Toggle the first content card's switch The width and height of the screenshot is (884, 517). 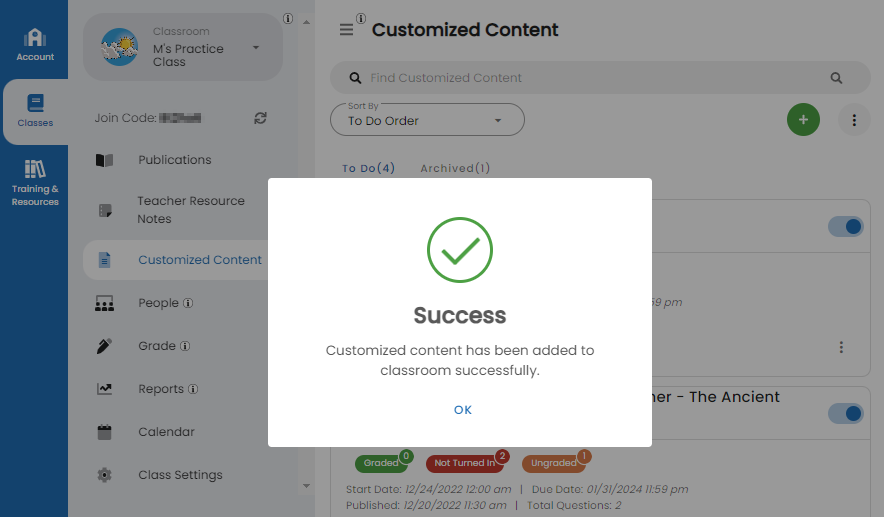coord(846,227)
